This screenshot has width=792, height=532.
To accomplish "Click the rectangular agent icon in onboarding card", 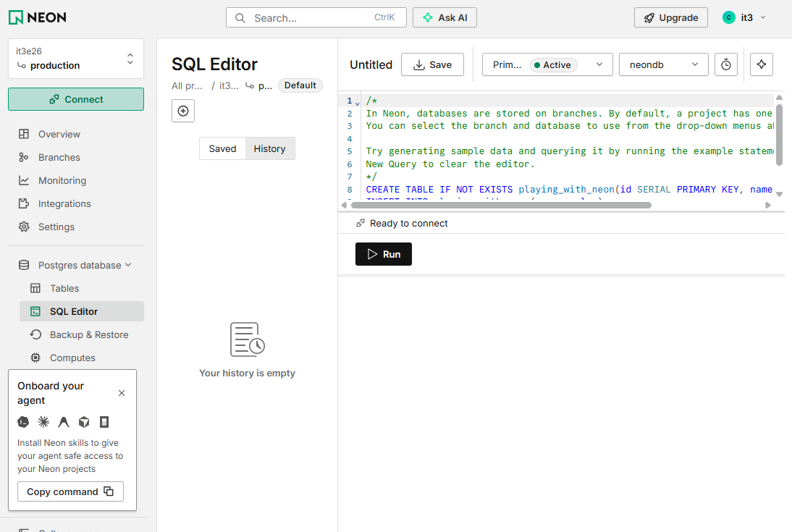I will (x=104, y=422).
